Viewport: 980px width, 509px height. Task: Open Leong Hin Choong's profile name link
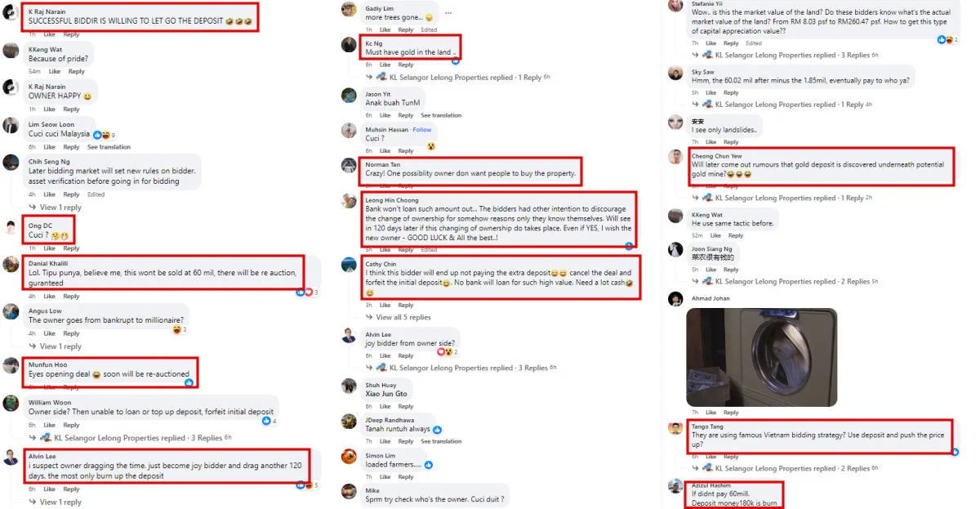click(x=391, y=200)
